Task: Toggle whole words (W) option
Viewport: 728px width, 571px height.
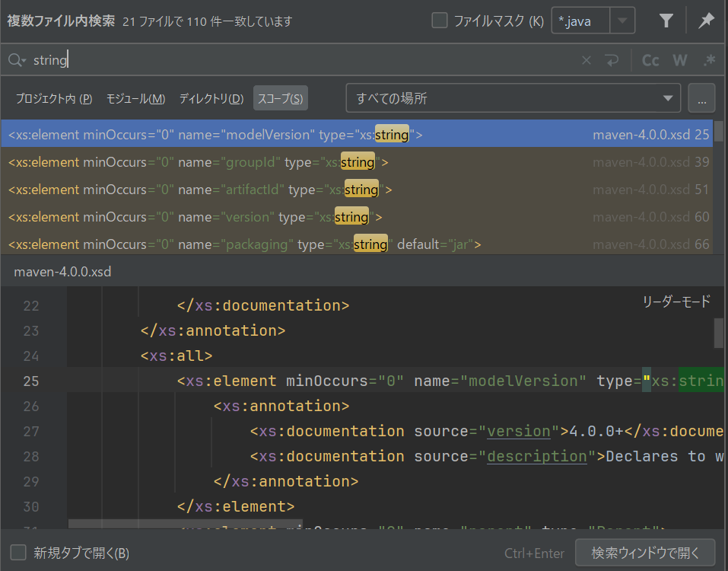Action: tap(680, 60)
